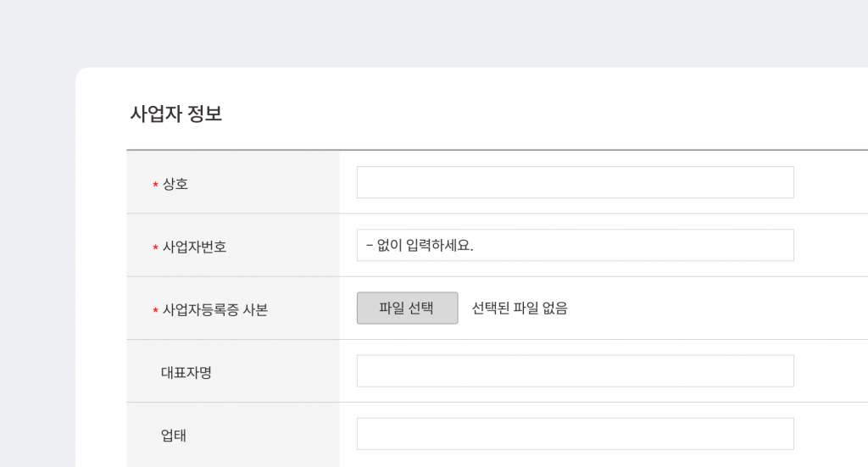The width and height of the screenshot is (868, 467).
Task: Click the 대표자명 input field
Action: (x=575, y=370)
